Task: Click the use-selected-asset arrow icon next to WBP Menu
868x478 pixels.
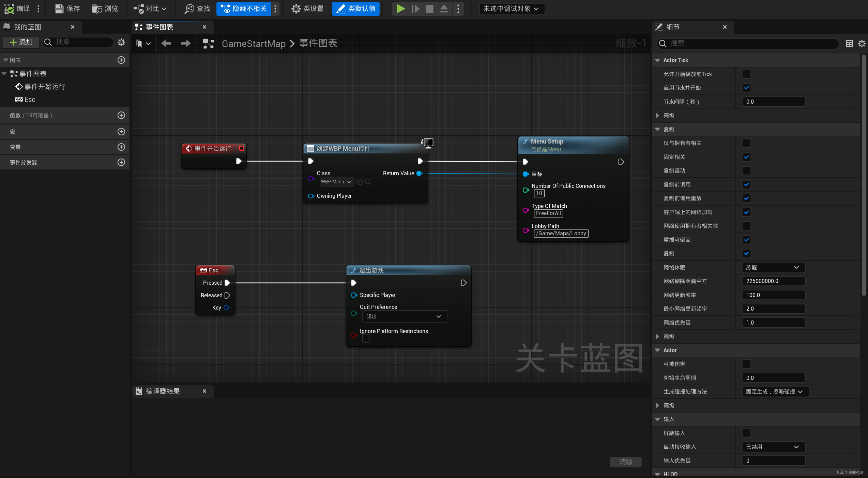Action: pos(360,182)
